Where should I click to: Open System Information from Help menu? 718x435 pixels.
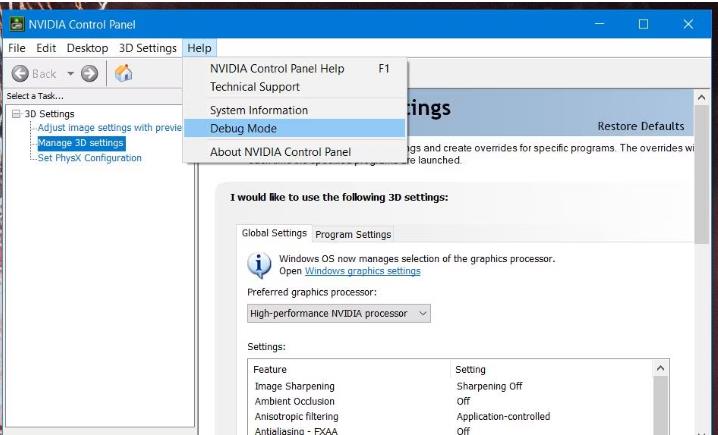coord(294,110)
